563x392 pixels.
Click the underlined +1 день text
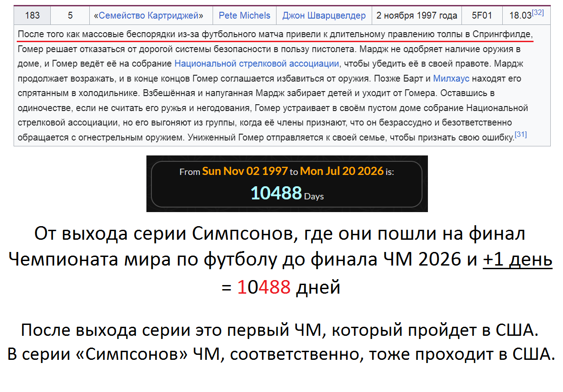(x=517, y=260)
